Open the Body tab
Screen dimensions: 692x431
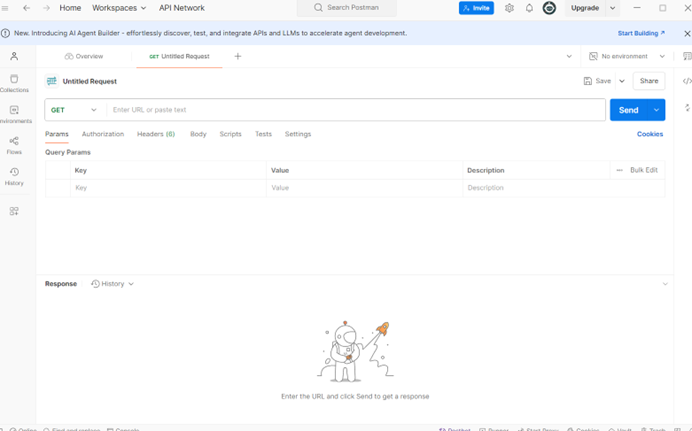tap(198, 134)
